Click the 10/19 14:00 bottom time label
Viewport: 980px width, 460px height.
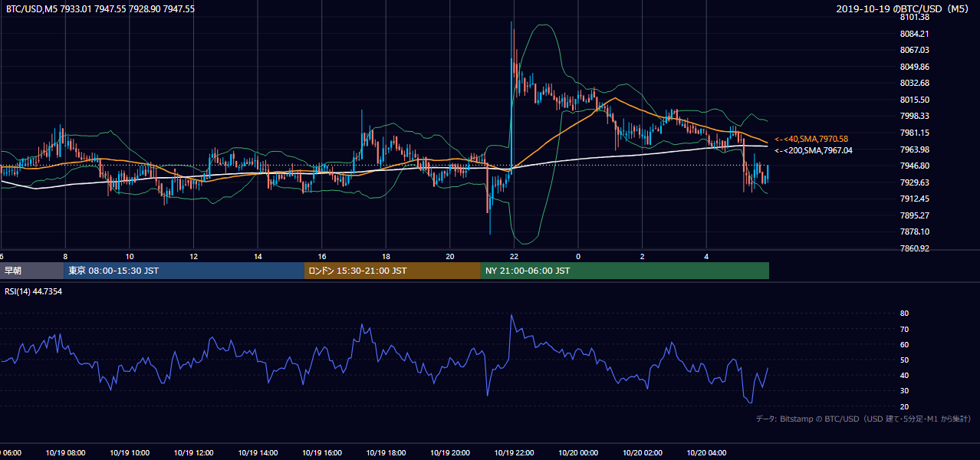tap(258, 453)
